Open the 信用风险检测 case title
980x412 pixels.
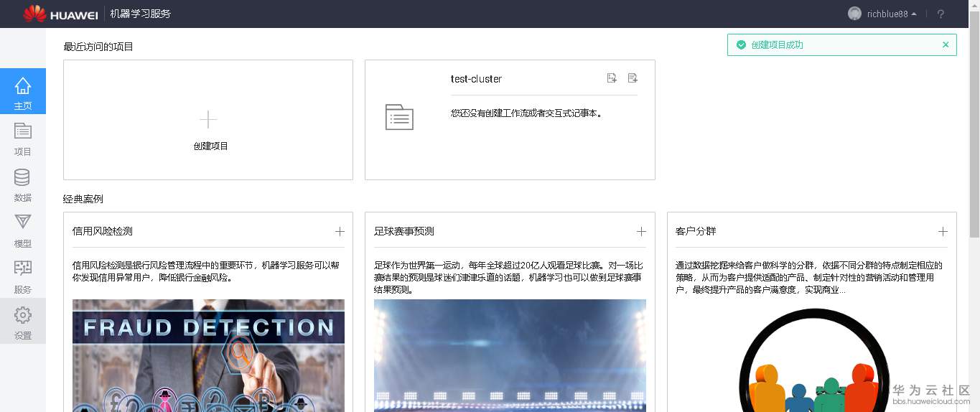103,231
